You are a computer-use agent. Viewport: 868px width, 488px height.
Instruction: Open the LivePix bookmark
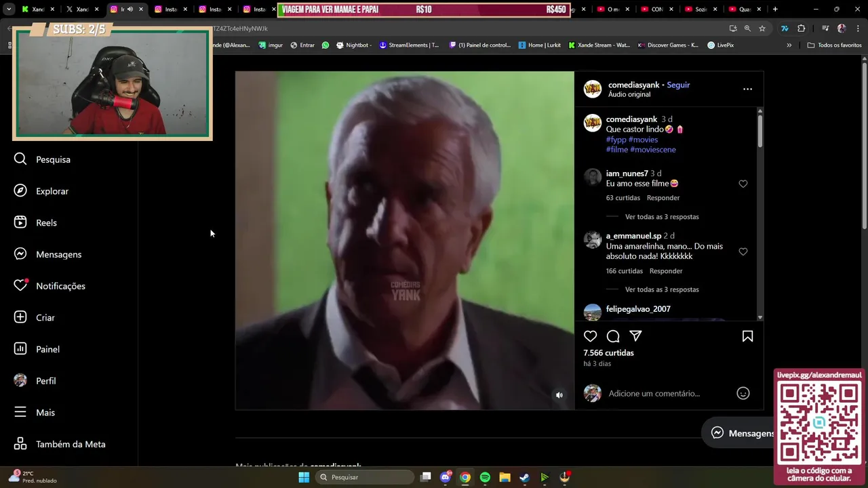pos(720,45)
